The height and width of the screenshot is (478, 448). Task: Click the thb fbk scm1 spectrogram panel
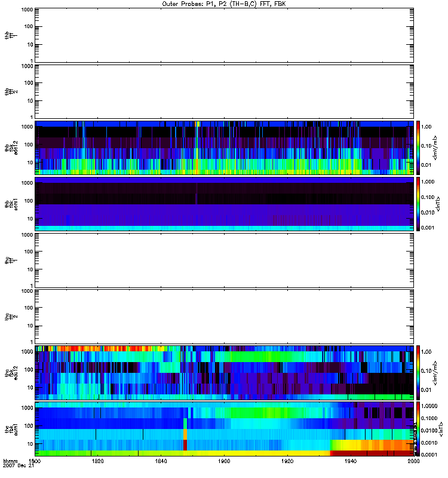click(x=224, y=204)
